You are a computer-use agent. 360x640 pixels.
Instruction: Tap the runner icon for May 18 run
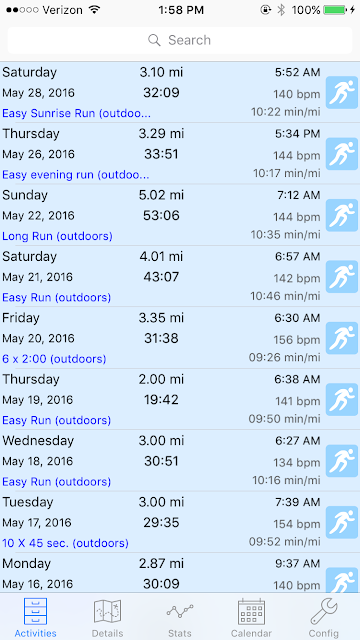pos(342,461)
